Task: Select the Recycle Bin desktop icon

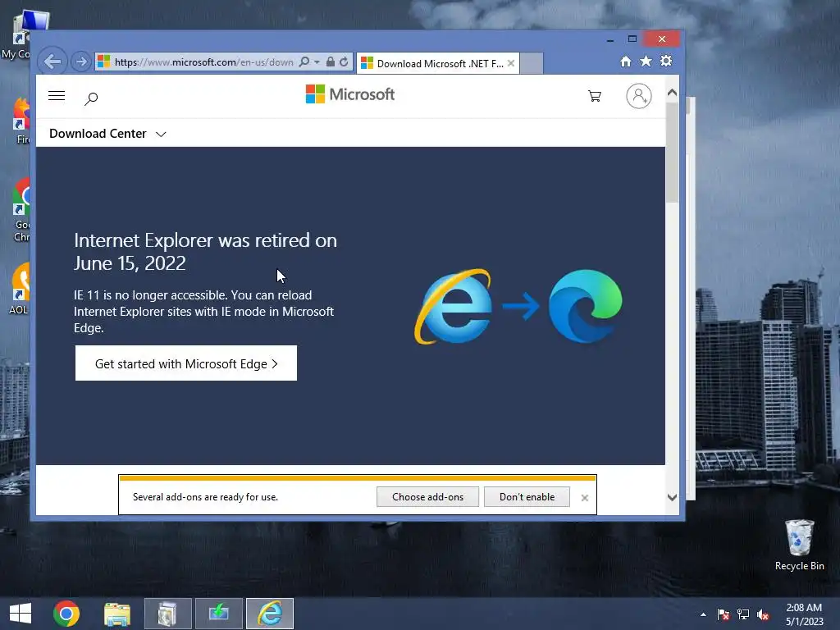Action: click(x=799, y=545)
